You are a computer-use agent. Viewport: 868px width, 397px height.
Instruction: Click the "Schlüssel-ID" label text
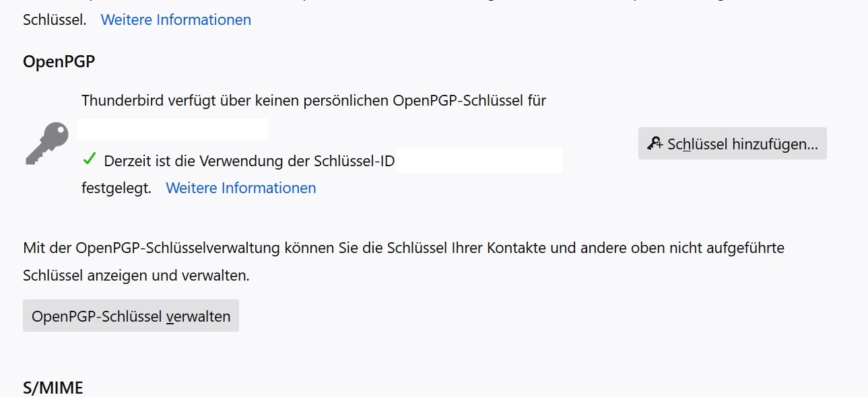354,161
